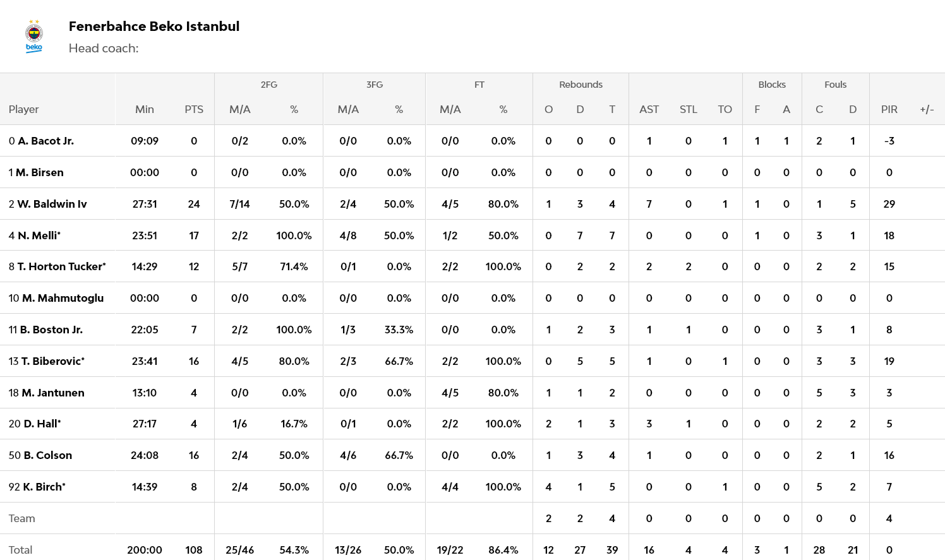Sort by the AST column header
Viewport: 945px width, 560px height.
649,109
